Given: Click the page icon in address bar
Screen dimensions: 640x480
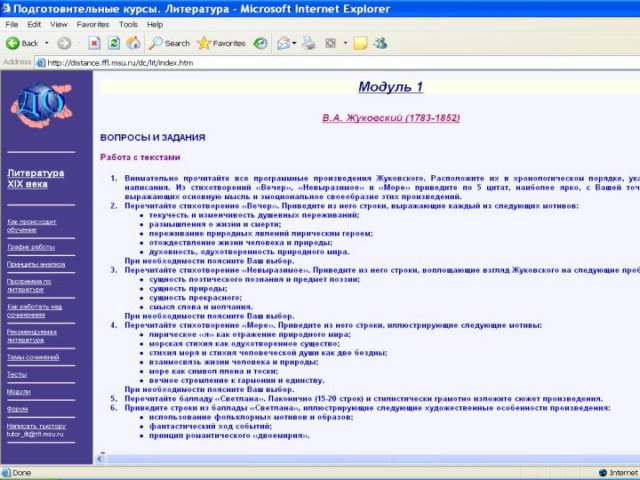Looking at the screenshot, I should 40,63.
